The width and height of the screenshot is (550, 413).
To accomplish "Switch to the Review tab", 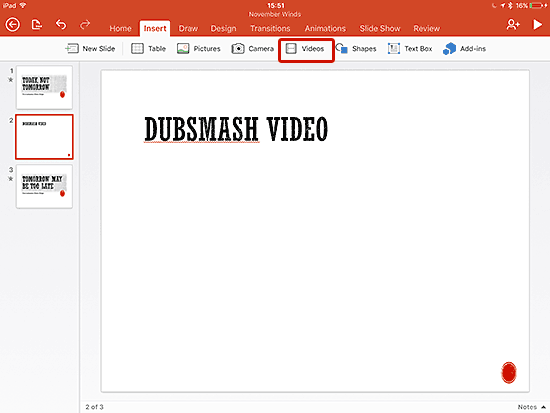I will 427,28.
